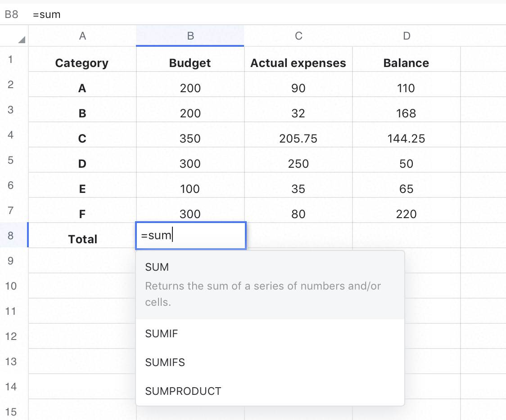
Task: Click the B8 cell reference box
Action: coord(12,14)
